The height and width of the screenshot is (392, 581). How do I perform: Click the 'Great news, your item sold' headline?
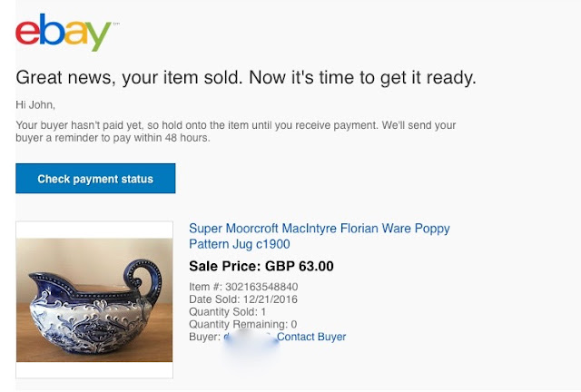(246, 76)
